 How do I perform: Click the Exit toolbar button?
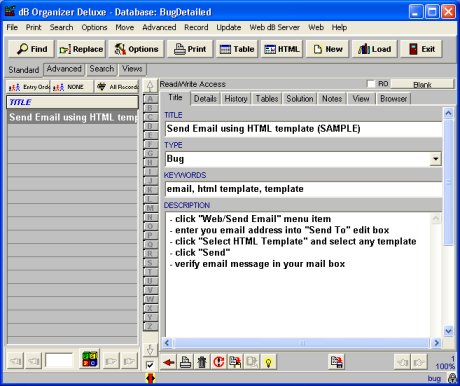coord(421,49)
